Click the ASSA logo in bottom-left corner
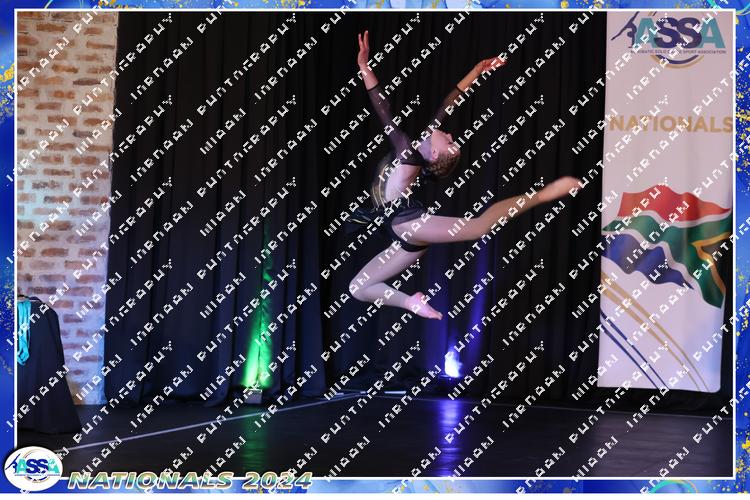The image size is (750, 500). click(x=32, y=468)
